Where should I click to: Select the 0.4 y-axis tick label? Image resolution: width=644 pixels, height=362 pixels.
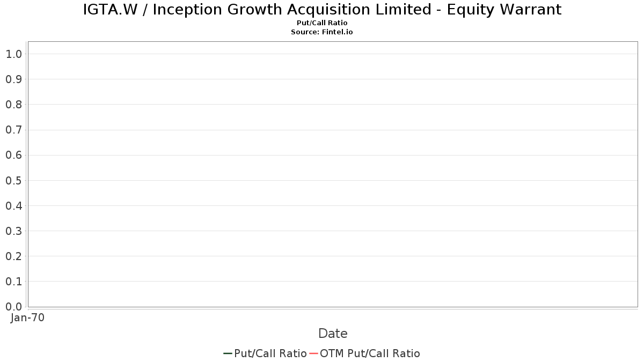pyautogui.click(x=13, y=206)
